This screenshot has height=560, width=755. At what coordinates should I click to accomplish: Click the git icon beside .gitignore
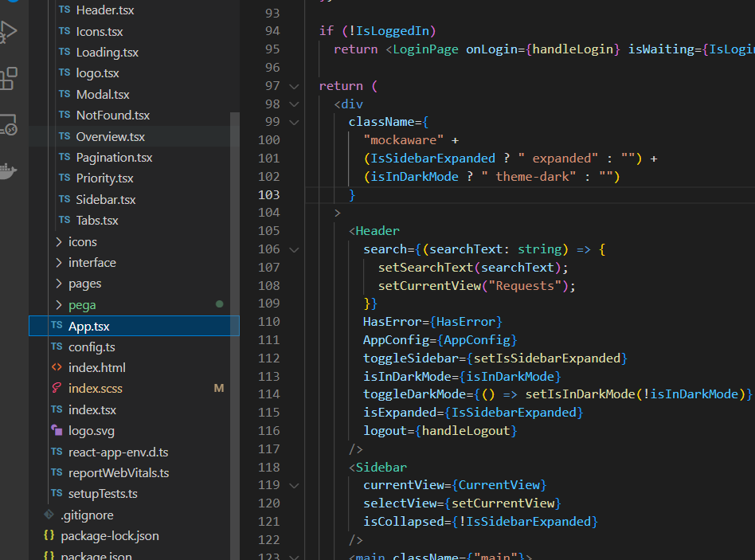point(49,515)
